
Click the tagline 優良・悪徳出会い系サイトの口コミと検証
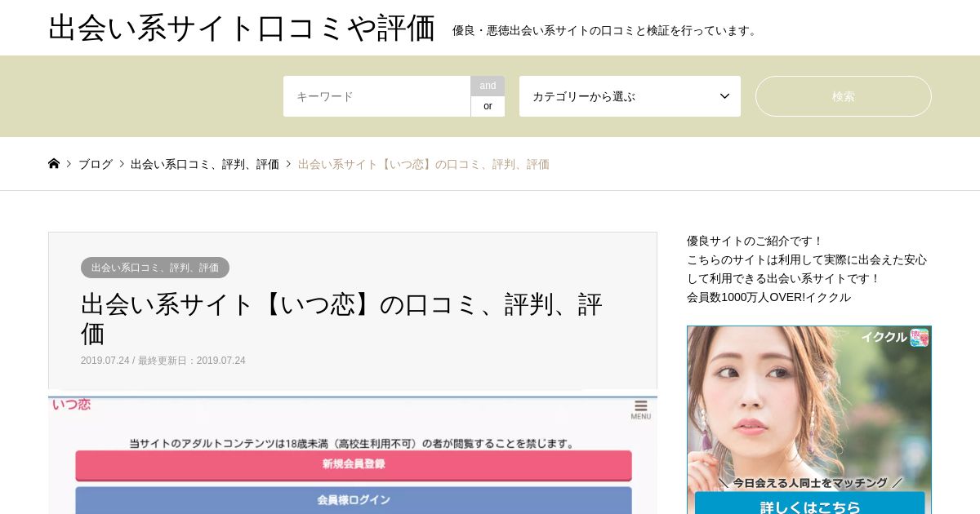tap(607, 30)
